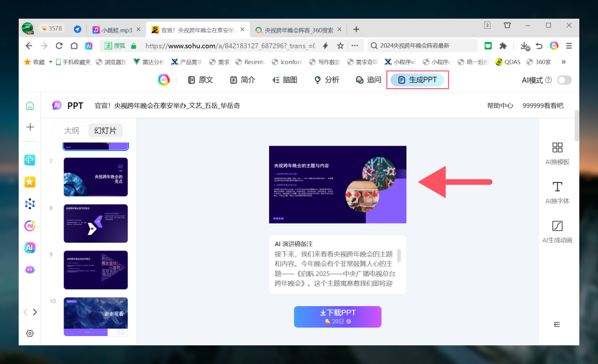Click the 2024央视跨年阵容最新 search field
Screen dimensions: 598x364
pos(423,46)
